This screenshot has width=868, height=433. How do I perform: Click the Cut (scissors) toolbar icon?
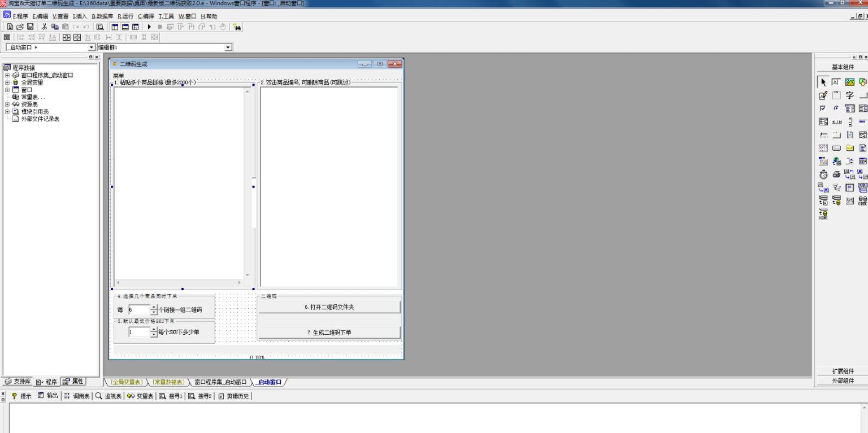[x=45, y=27]
